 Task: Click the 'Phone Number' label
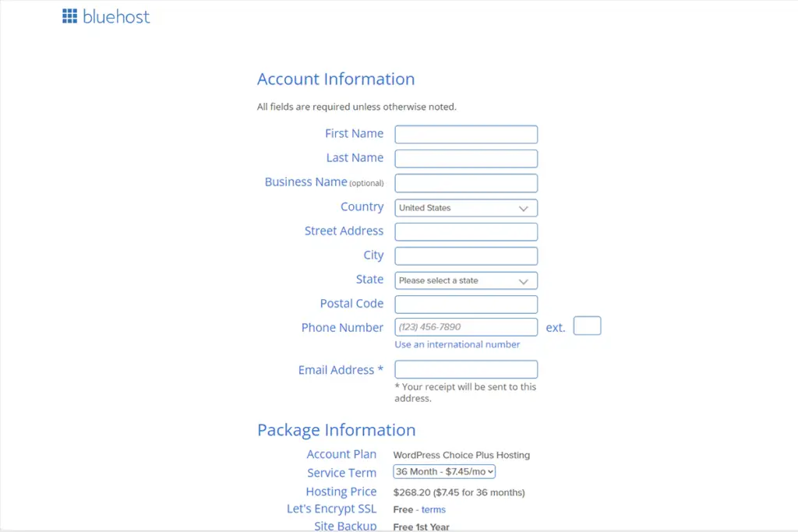342,328
